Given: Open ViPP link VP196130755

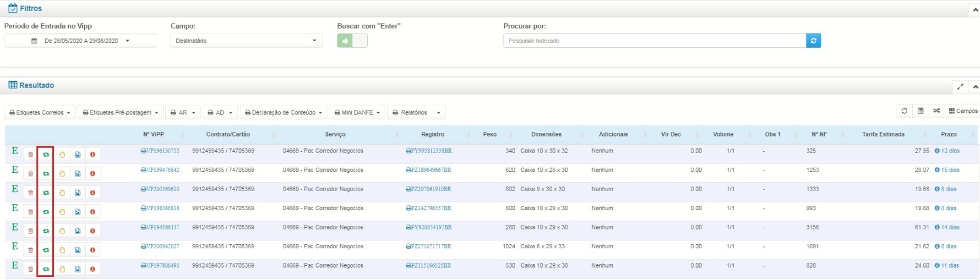Looking at the screenshot, I should click(x=160, y=151).
